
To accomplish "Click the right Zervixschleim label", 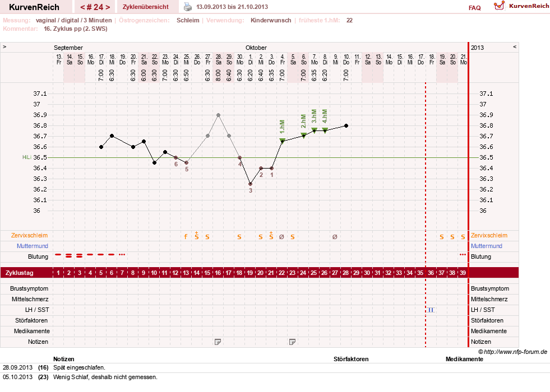I will [489, 235].
